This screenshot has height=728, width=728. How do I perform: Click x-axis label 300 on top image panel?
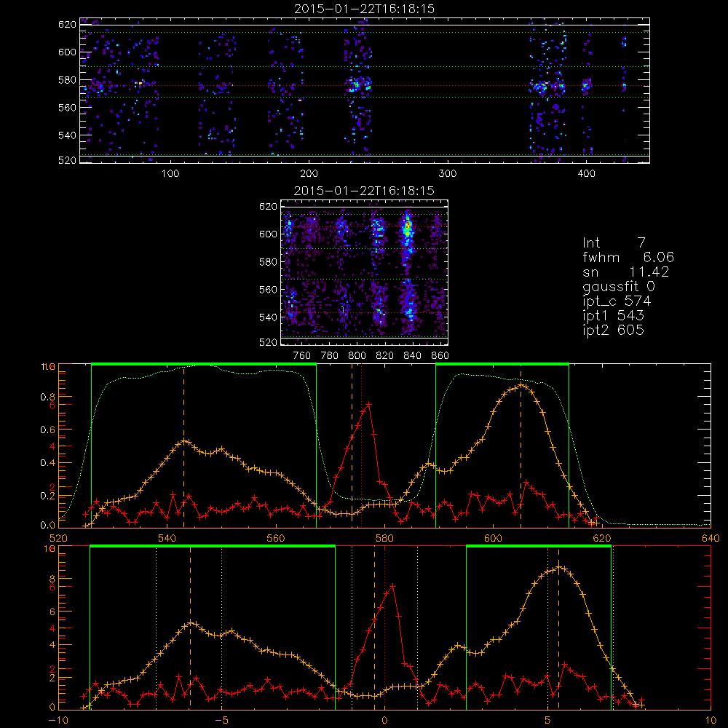point(448,174)
